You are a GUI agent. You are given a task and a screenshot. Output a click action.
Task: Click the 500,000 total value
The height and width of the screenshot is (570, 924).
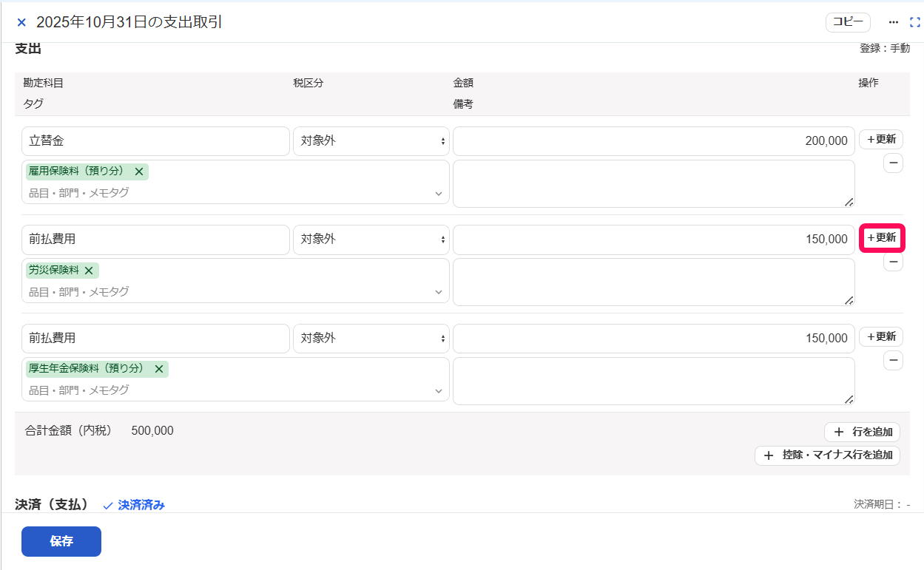(x=152, y=430)
